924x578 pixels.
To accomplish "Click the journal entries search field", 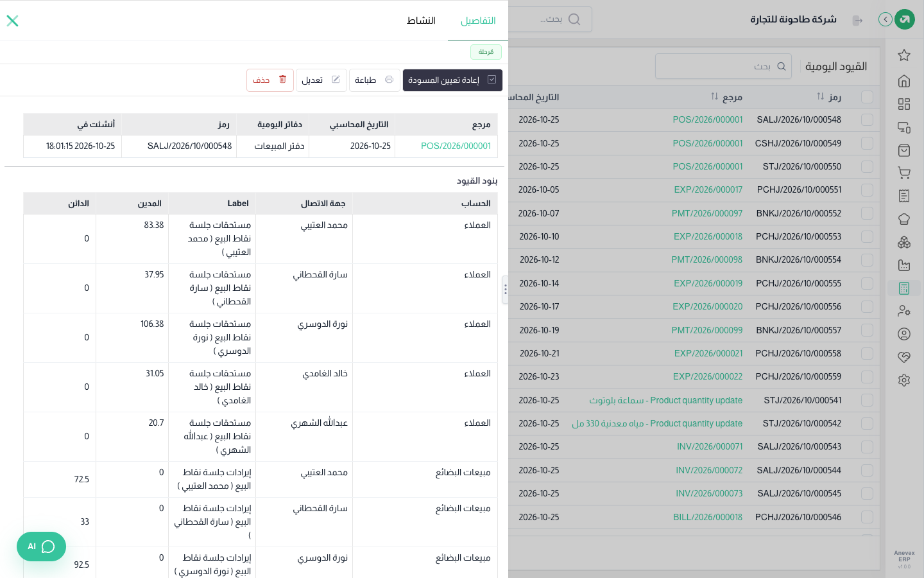I will [723, 66].
